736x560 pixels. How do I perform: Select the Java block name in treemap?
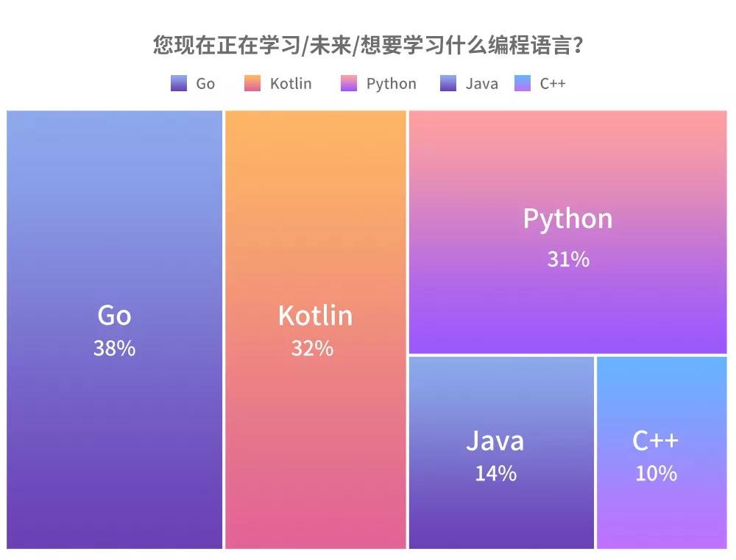[495, 441]
